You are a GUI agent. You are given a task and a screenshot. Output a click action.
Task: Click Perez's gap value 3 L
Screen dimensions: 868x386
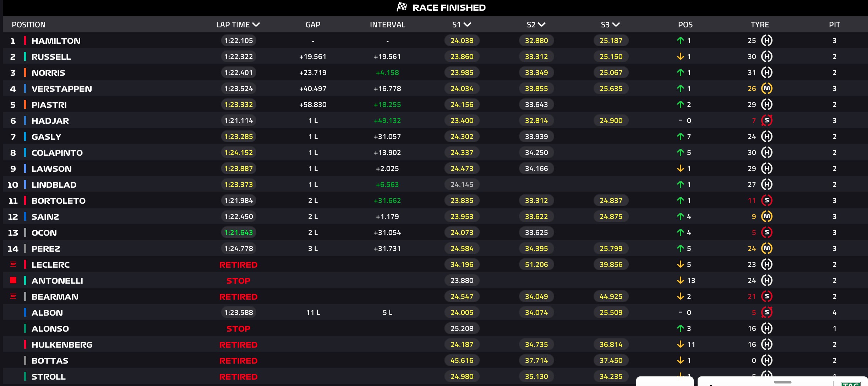[313, 248]
